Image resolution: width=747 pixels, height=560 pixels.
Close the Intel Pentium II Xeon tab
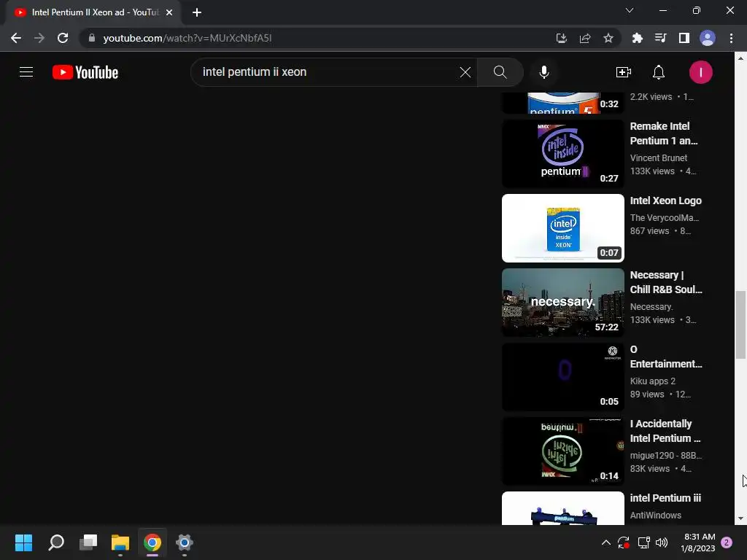point(169,12)
